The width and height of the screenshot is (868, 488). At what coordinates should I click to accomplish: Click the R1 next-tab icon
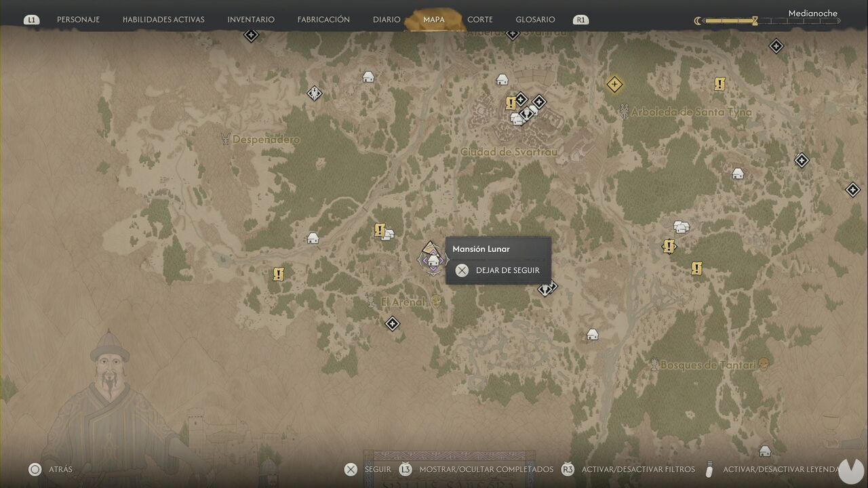[580, 20]
